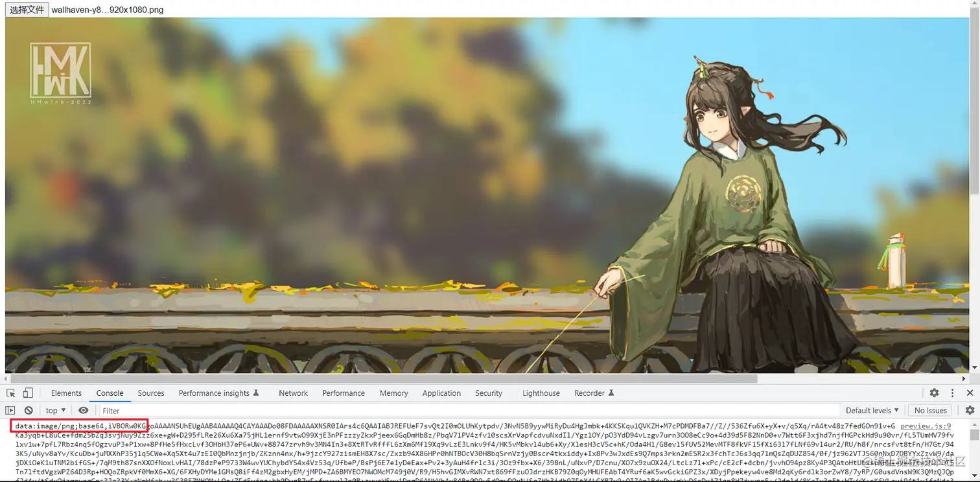Open the Performance tab
This screenshot has width=980, height=482.
344,393
